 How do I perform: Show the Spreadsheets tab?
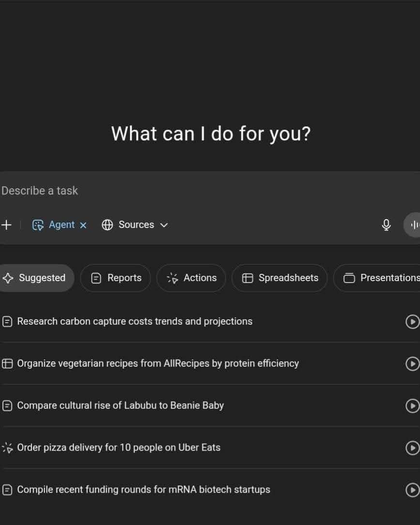coord(280,278)
